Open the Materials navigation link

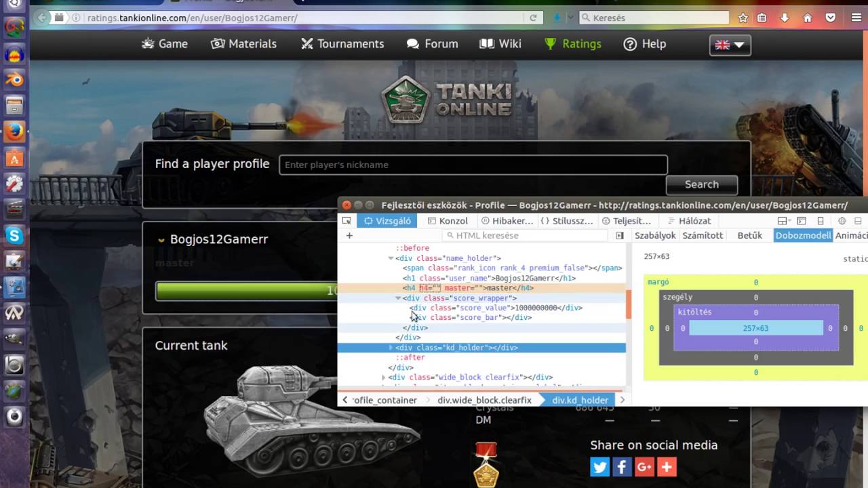tap(243, 43)
